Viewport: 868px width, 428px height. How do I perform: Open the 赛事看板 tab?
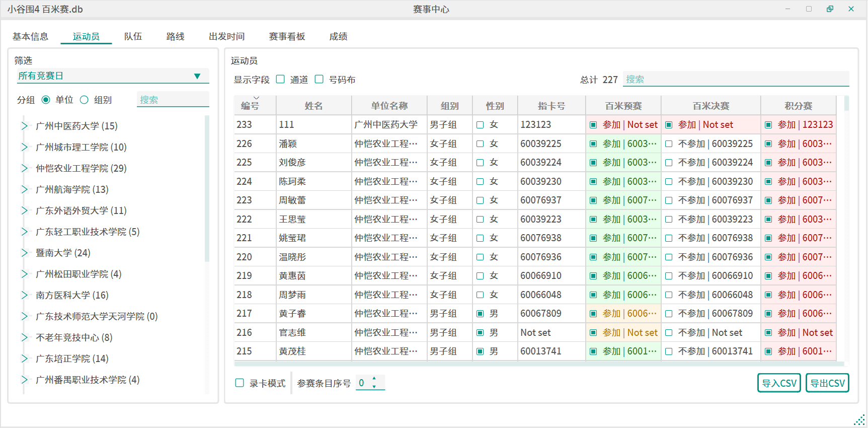click(x=287, y=36)
